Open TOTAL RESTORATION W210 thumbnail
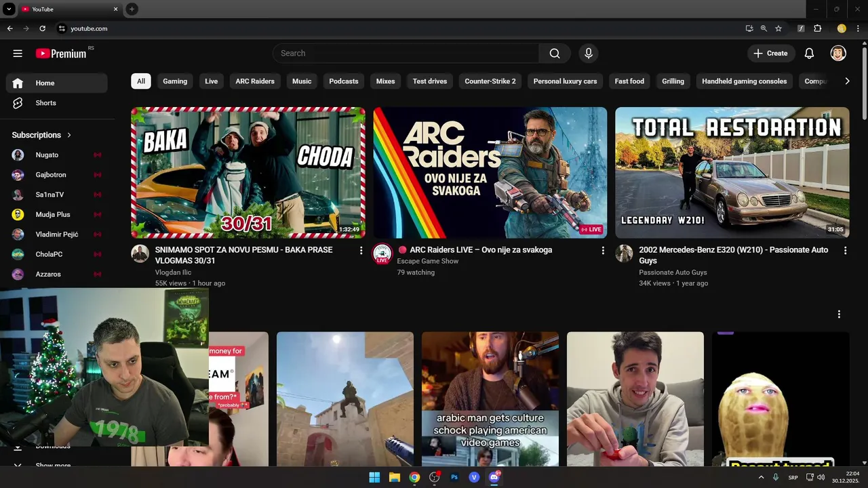 [x=732, y=172]
